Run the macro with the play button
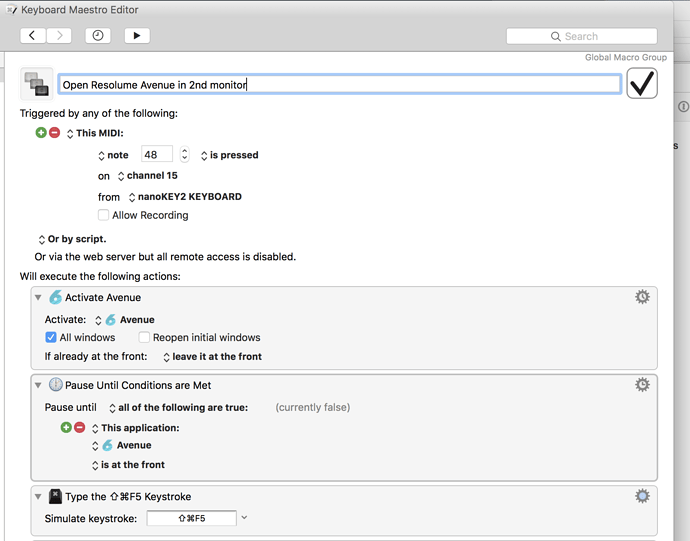 (x=137, y=36)
